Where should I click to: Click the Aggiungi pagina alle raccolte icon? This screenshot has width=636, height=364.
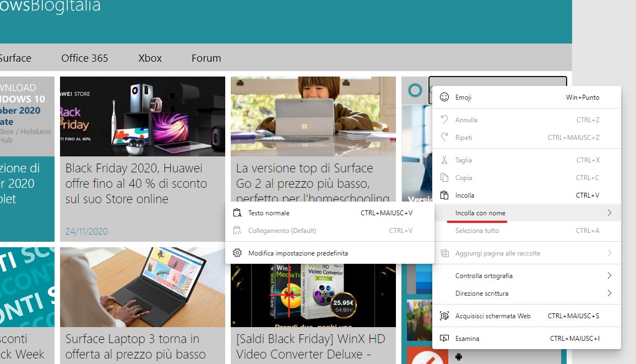point(444,253)
